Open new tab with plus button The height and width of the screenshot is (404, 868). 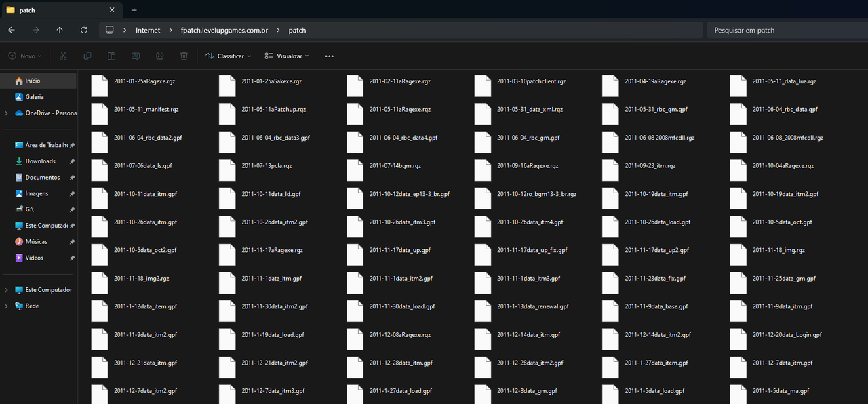tap(134, 10)
